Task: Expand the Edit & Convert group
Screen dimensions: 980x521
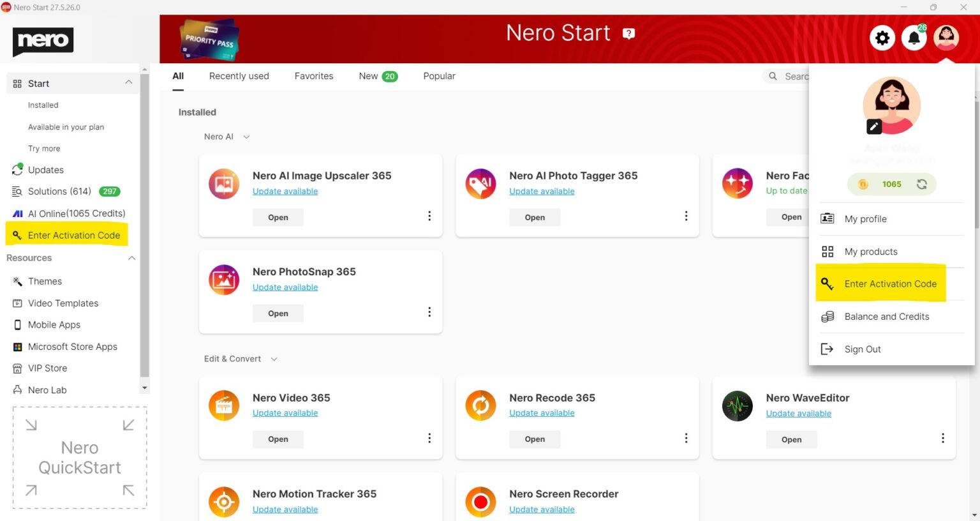Action: click(x=274, y=359)
